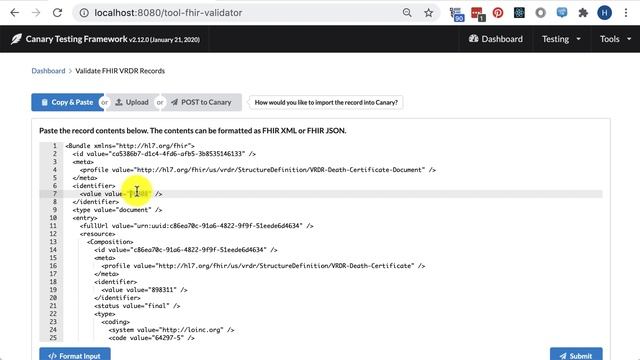Select the POST to Canary import option
Image resolution: width=640 pixels, height=360 pixels.
(202, 102)
